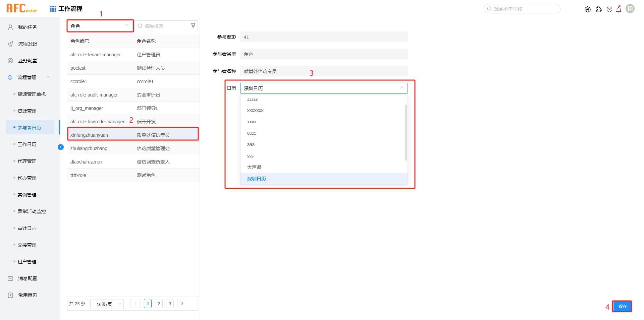
Task: Go to page 2 of roles
Action: pos(159,304)
